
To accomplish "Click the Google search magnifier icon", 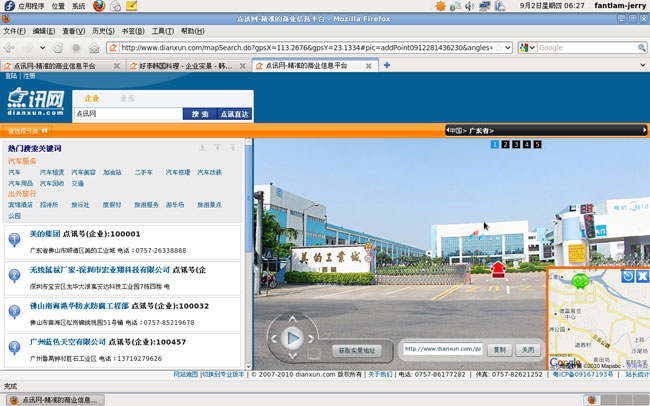I will [x=641, y=48].
